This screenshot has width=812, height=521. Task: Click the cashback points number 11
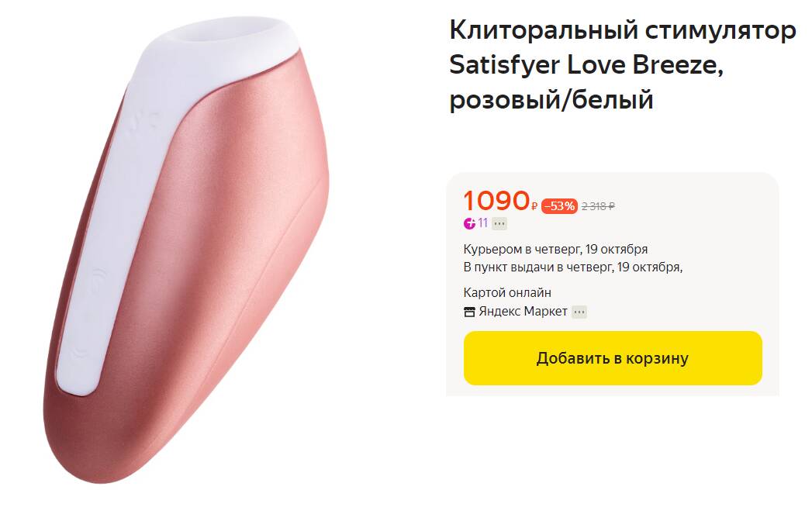coord(482,223)
